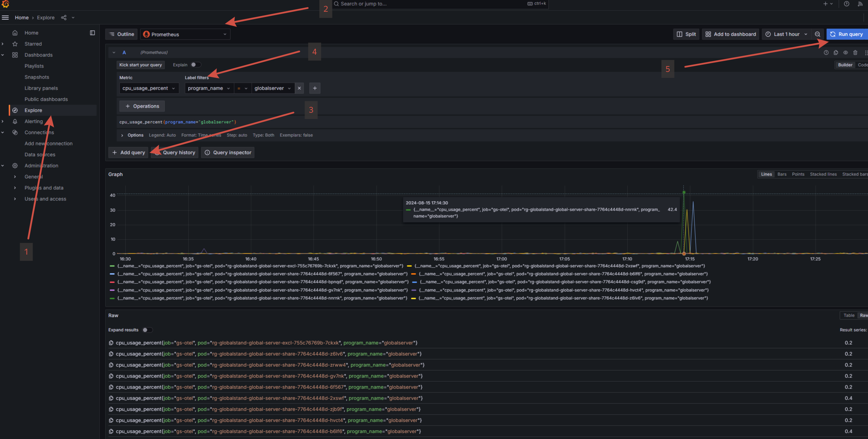Dock the sidebar menu panel icon
Screen dimensions: 868x439
(92, 33)
